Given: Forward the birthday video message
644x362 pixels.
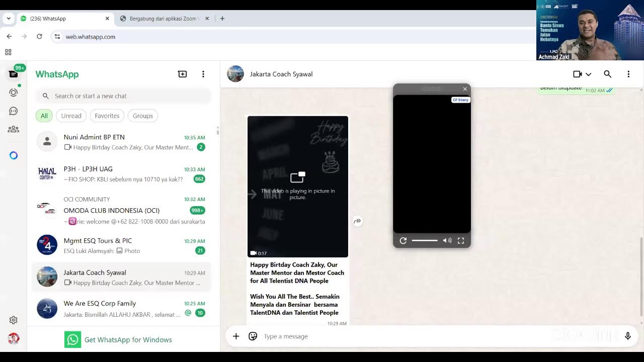Looking at the screenshot, I should pyautogui.click(x=357, y=221).
